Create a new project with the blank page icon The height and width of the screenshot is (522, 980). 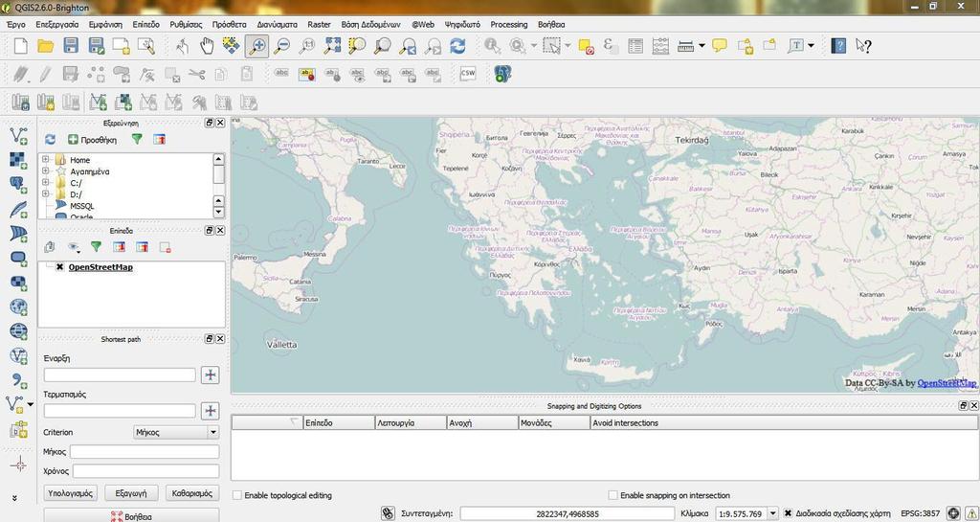tap(21, 46)
